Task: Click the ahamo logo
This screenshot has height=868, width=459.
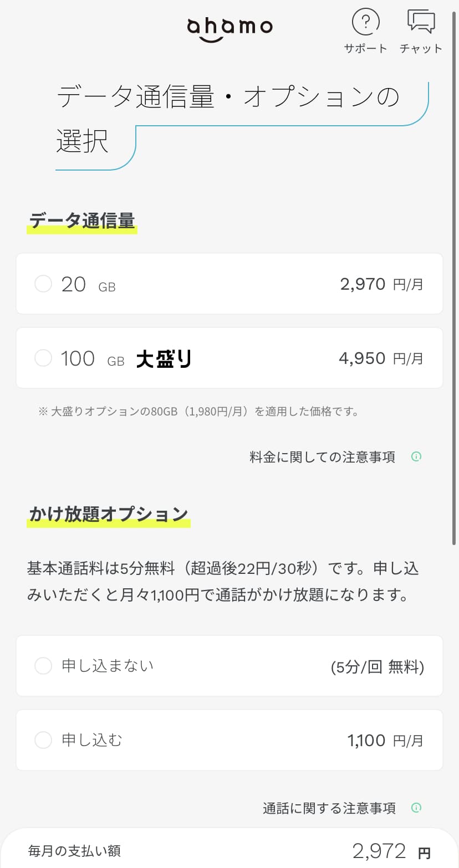Action: [229, 29]
